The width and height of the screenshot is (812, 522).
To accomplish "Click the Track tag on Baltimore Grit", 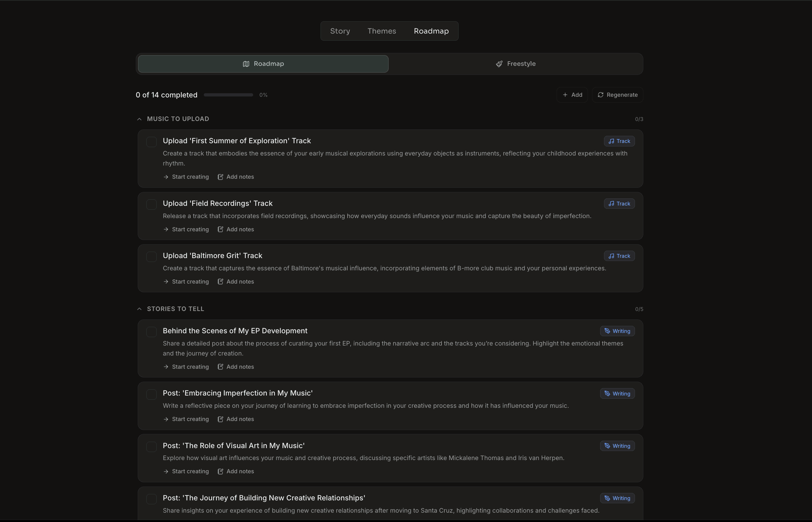I will click(619, 256).
